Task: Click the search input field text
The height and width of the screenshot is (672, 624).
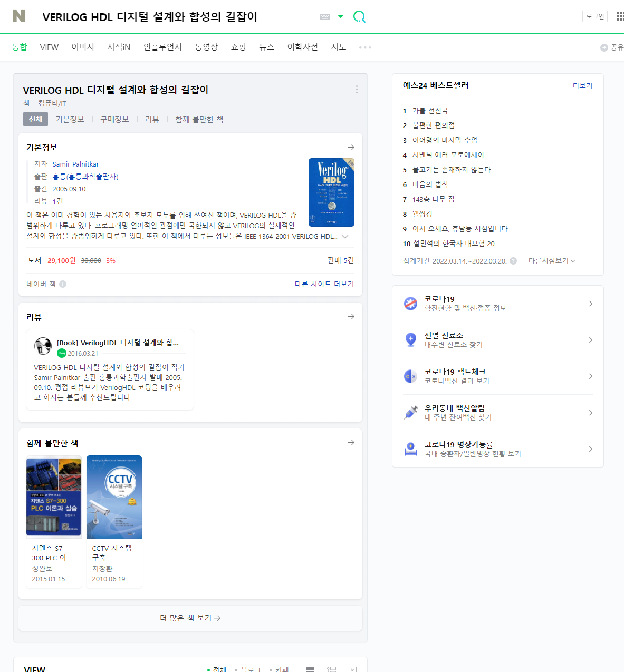Action: tap(150, 17)
